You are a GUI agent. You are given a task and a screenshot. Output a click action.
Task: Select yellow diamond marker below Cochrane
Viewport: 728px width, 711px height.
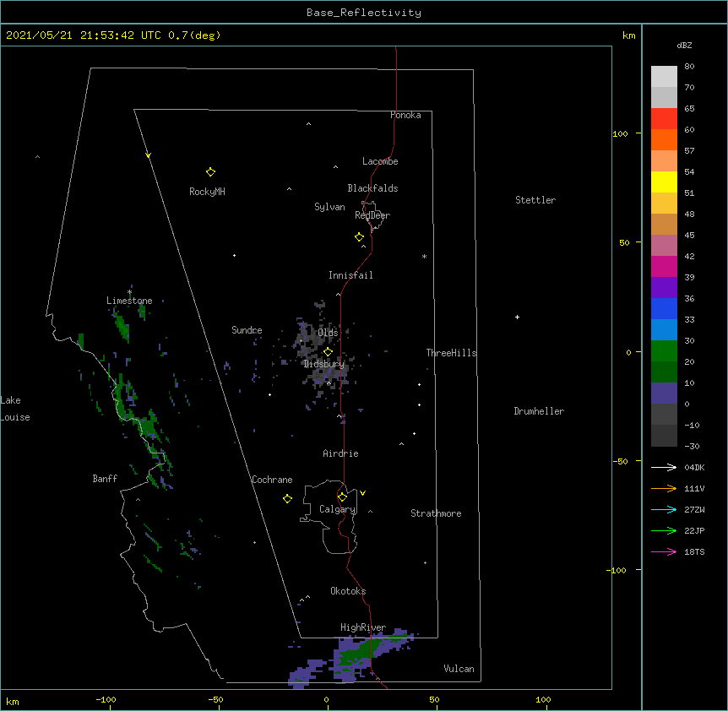tap(287, 499)
